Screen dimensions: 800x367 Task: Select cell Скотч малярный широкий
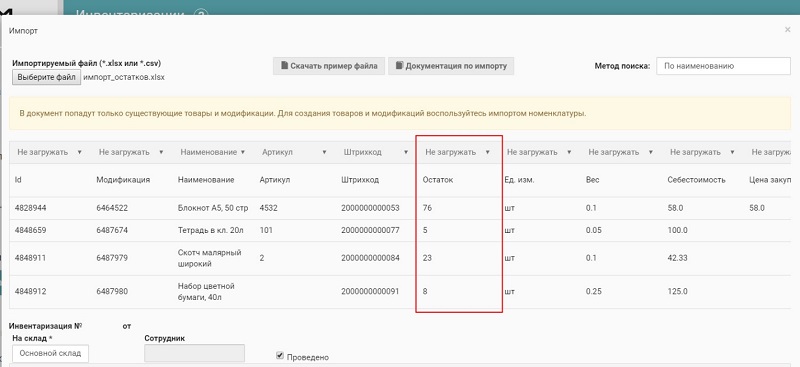pyautogui.click(x=209, y=258)
